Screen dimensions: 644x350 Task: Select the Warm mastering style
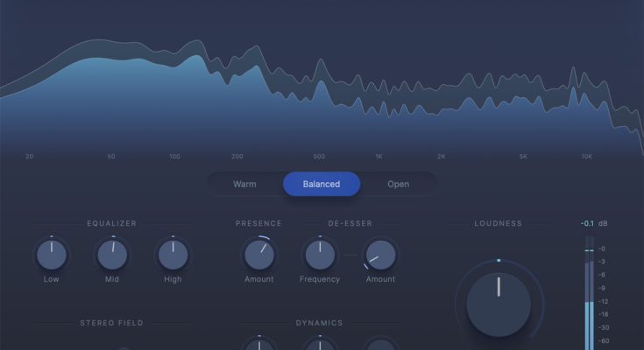pyautogui.click(x=244, y=185)
